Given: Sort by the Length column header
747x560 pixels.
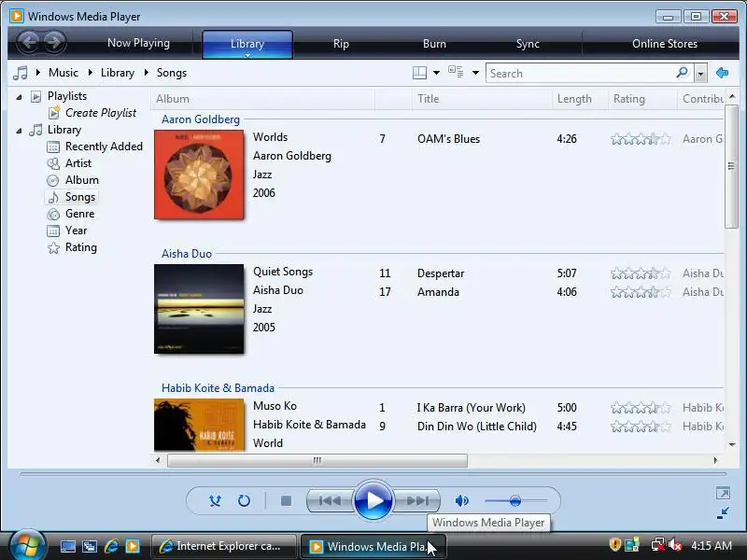Looking at the screenshot, I should 580,99.
